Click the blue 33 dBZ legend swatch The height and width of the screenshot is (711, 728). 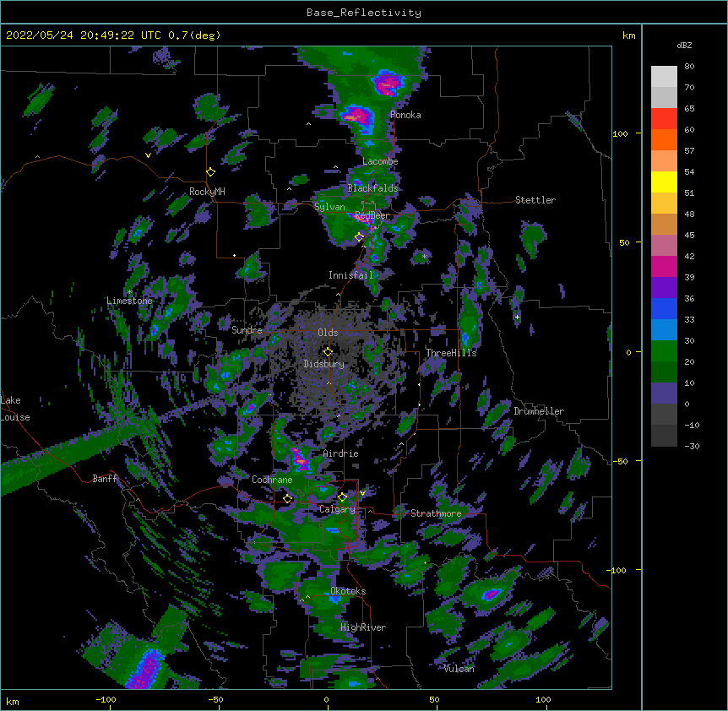point(664,308)
